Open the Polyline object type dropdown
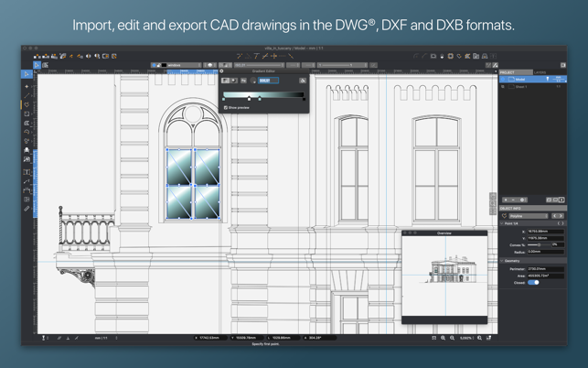The image size is (588, 368). tap(529, 216)
